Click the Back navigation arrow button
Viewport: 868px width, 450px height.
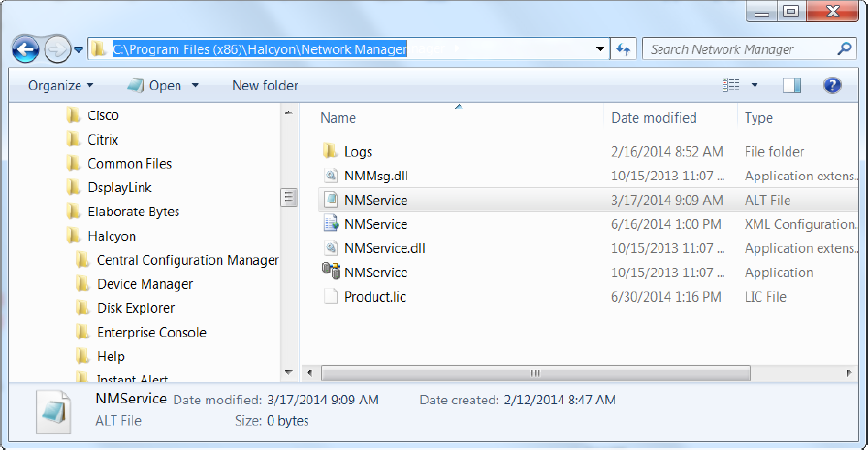[x=25, y=48]
